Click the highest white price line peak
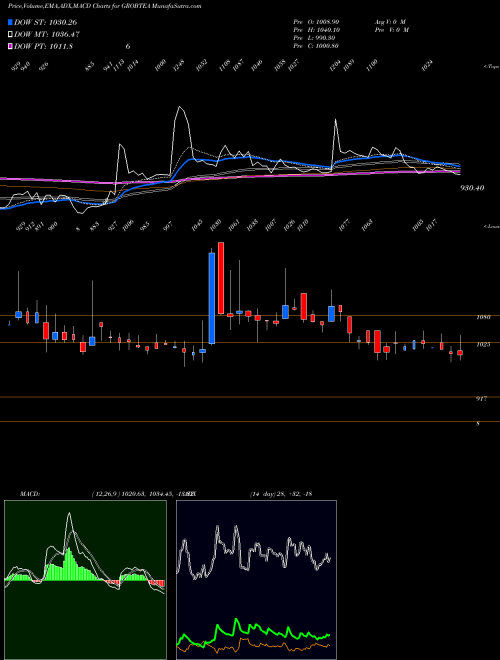The height and width of the screenshot is (660, 500). pos(180,107)
